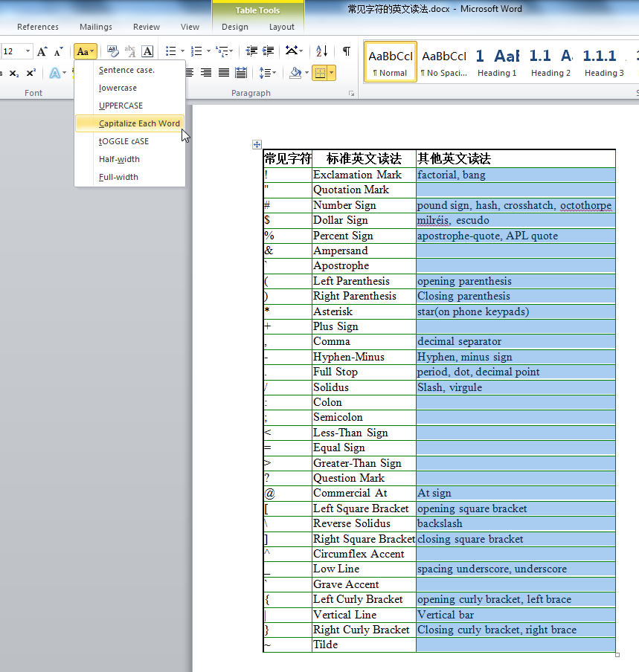Choose Sentence case option

coord(130,70)
